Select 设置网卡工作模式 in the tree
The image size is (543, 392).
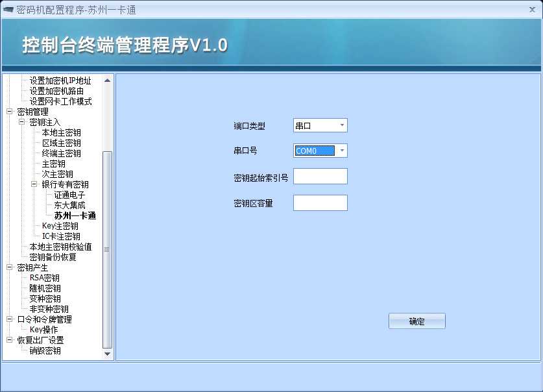pos(60,101)
